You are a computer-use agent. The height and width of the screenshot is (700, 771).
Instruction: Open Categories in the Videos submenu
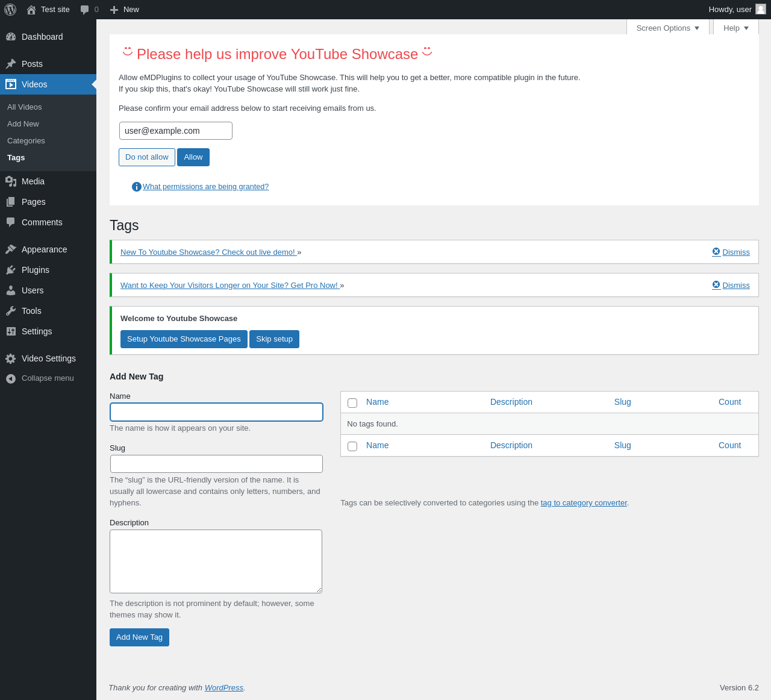pyautogui.click(x=26, y=141)
